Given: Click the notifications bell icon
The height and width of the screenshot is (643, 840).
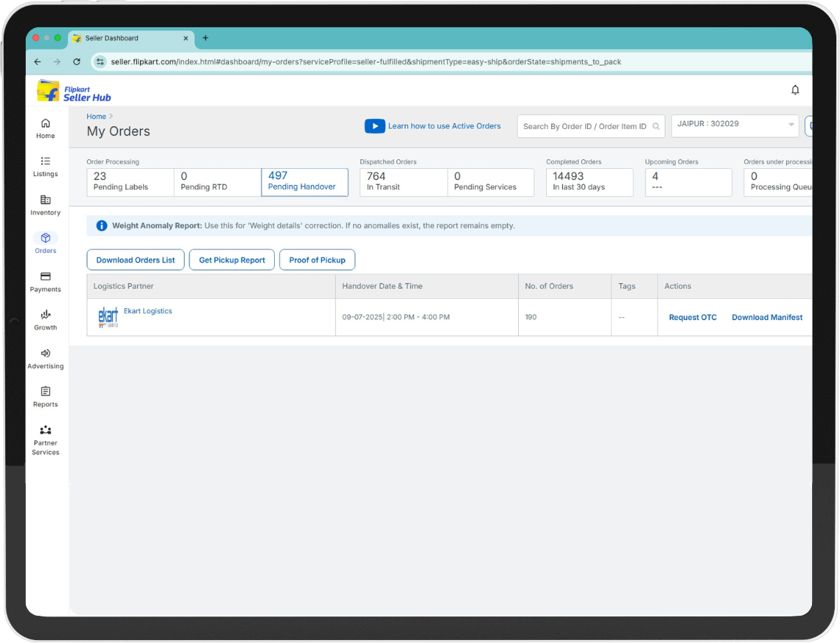Looking at the screenshot, I should [x=795, y=90].
